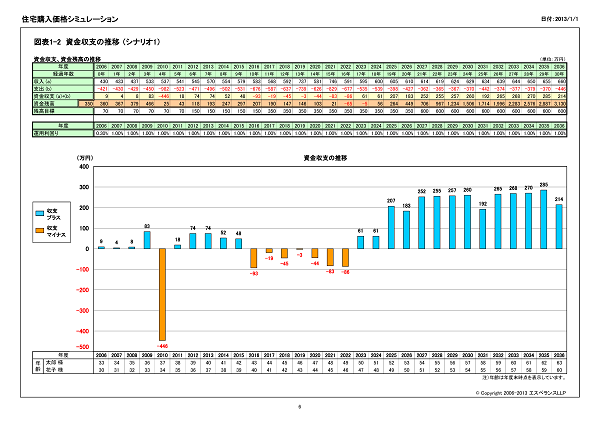Select the 経過年数 row header
The height and width of the screenshot is (424, 600).
[63, 74]
